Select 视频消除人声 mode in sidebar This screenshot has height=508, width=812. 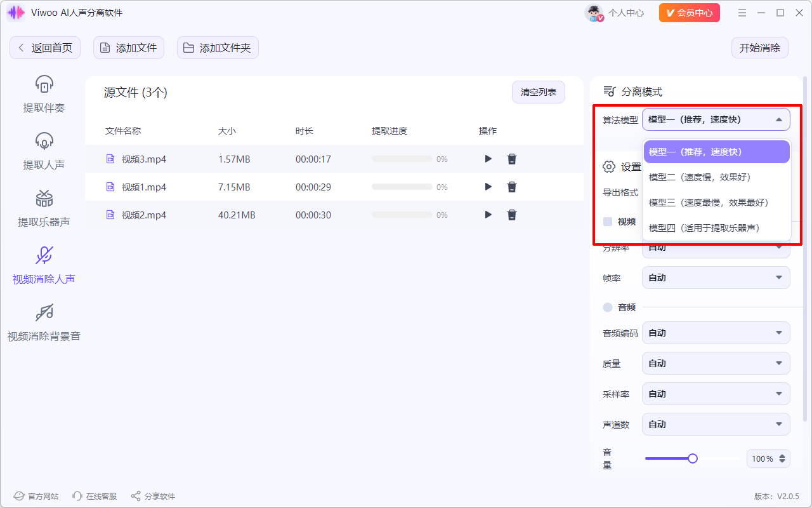pyautogui.click(x=44, y=265)
